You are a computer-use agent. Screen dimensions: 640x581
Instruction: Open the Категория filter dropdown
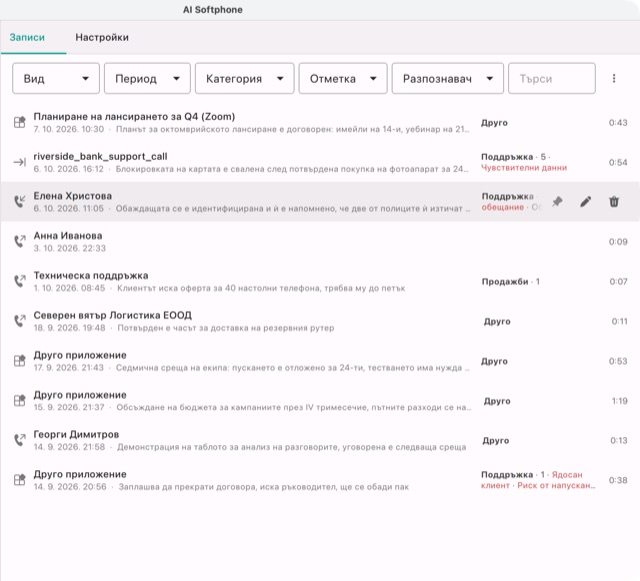tap(244, 78)
